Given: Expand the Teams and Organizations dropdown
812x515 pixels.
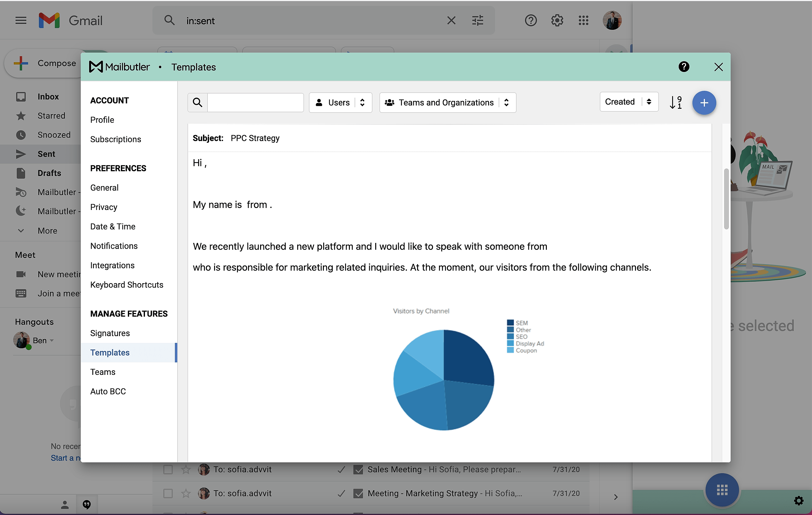Looking at the screenshot, I should [447, 102].
